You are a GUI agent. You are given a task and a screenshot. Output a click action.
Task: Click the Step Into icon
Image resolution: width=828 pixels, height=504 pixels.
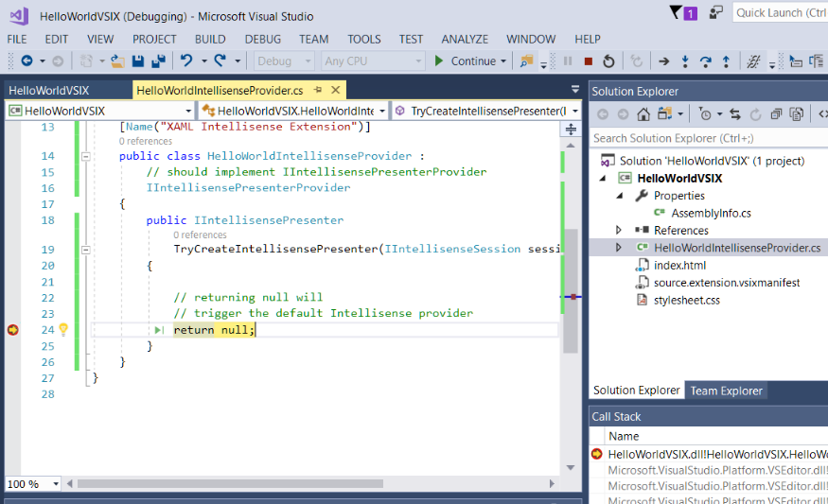click(685, 61)
